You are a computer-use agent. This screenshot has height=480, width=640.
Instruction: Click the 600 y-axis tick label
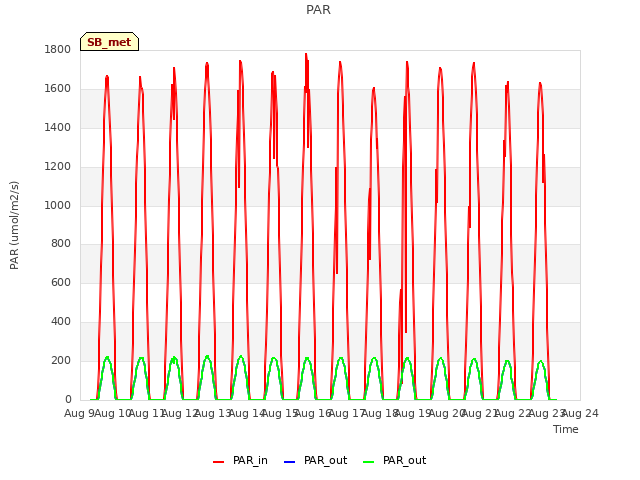click(61, 282)
